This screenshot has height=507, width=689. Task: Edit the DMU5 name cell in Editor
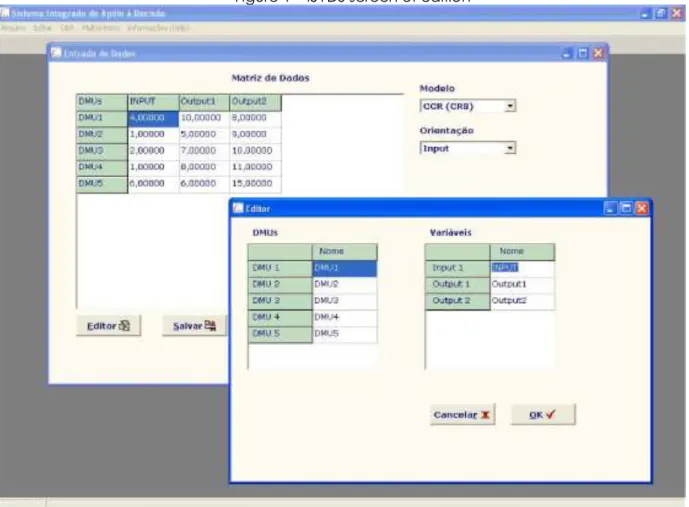(x=344, y=334)
